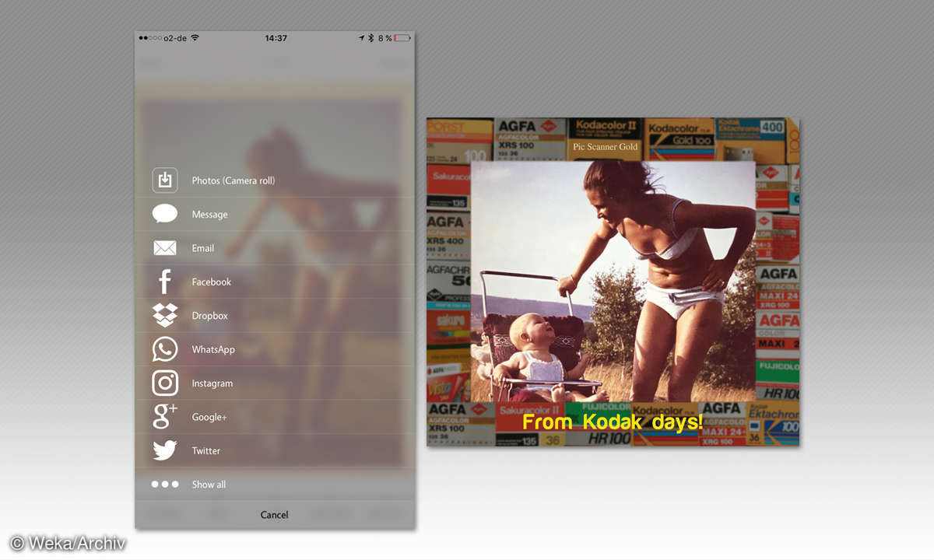Tap the Facebook logo icon
The width and height of the screenshot is (934, 560).
pos(165,282)
